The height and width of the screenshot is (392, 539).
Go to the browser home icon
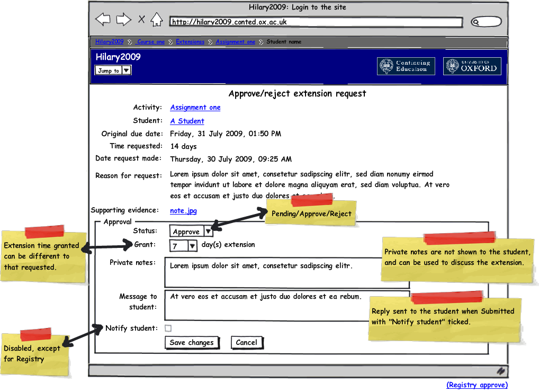pyautogui.click(x=156, y=20)
